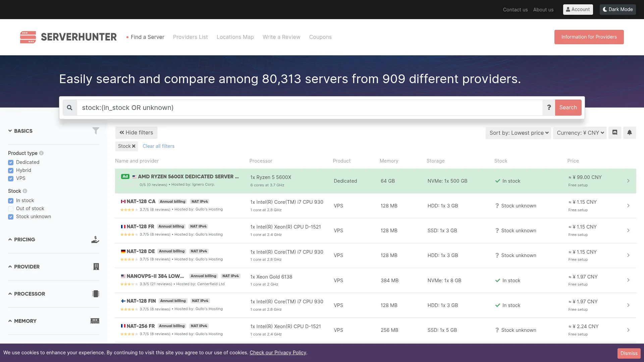Viewport: 644px width, 362px height.
Task: Open NAT-128 CA server listing title
Action: coord(141,201)
